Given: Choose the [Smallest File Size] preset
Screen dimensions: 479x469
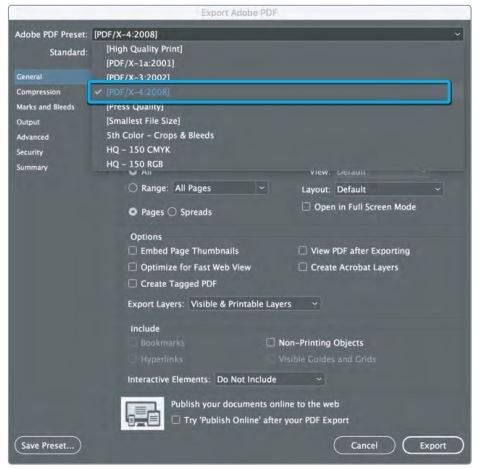Looking at the screenshot, I should pos(143,121).
